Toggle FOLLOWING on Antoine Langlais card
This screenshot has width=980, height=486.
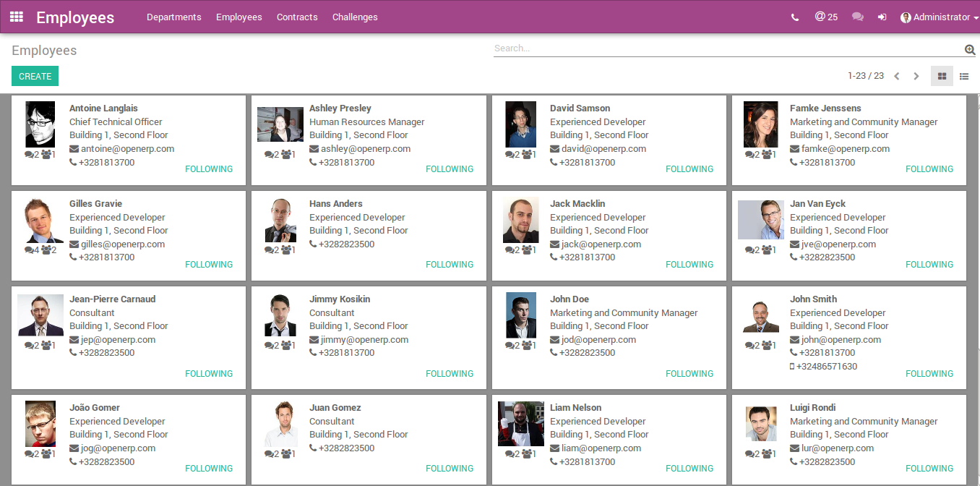[x=209, y=169]
